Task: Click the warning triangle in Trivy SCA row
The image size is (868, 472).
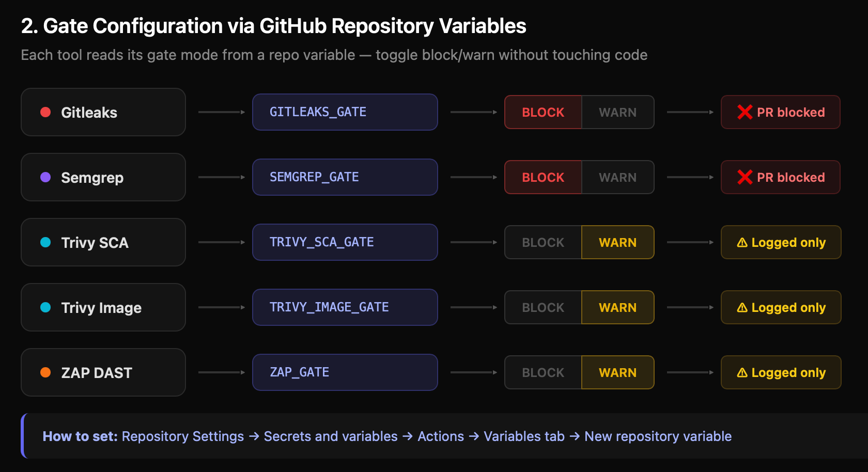Action: [742, 243]
